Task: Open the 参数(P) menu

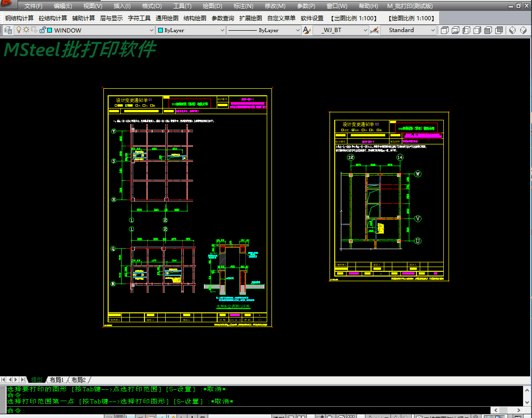Action: tap(306, 6)
